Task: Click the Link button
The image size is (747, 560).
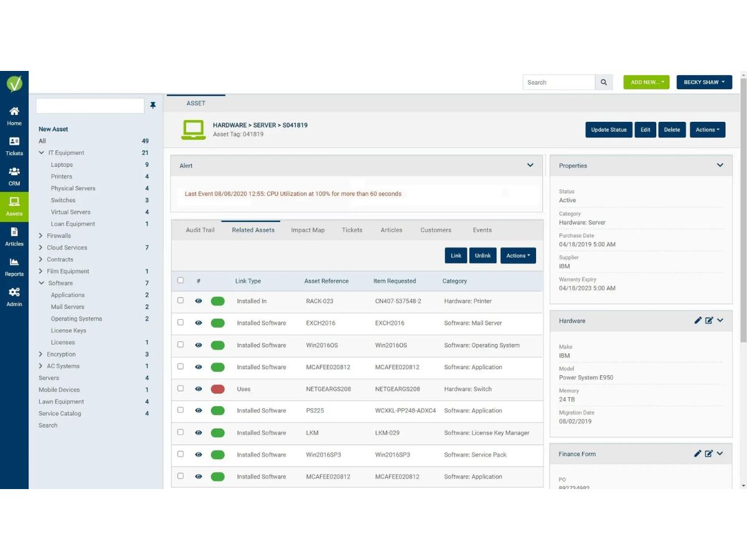Action: click(456, 256)
